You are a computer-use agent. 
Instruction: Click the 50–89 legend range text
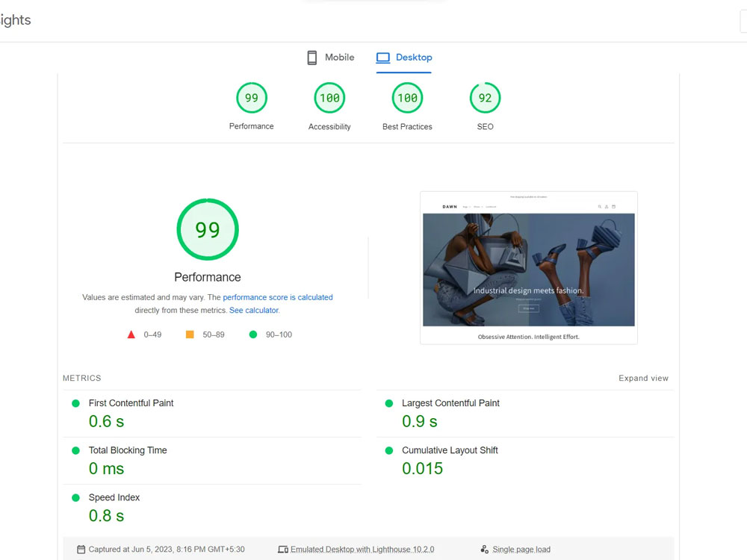click(214, 335)
